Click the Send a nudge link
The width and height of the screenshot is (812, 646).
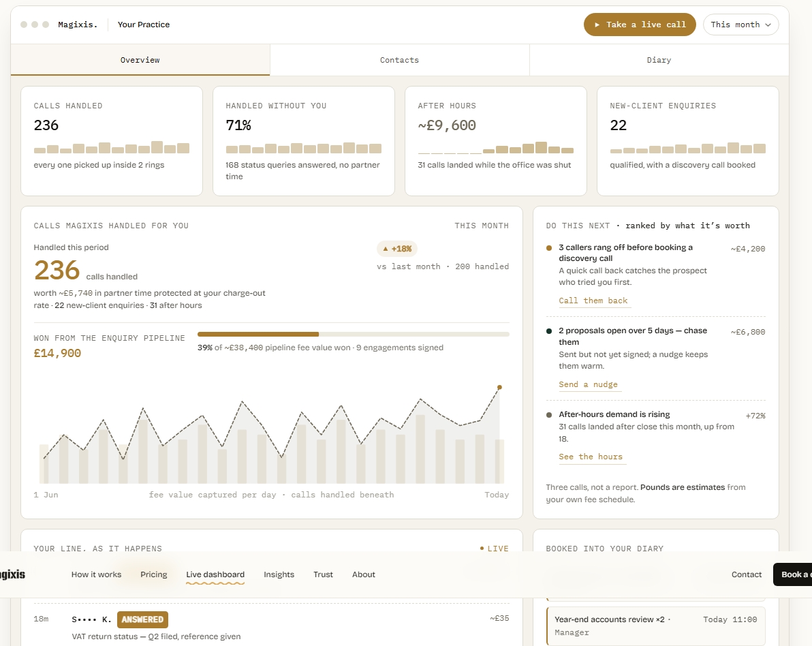(589, 384)
